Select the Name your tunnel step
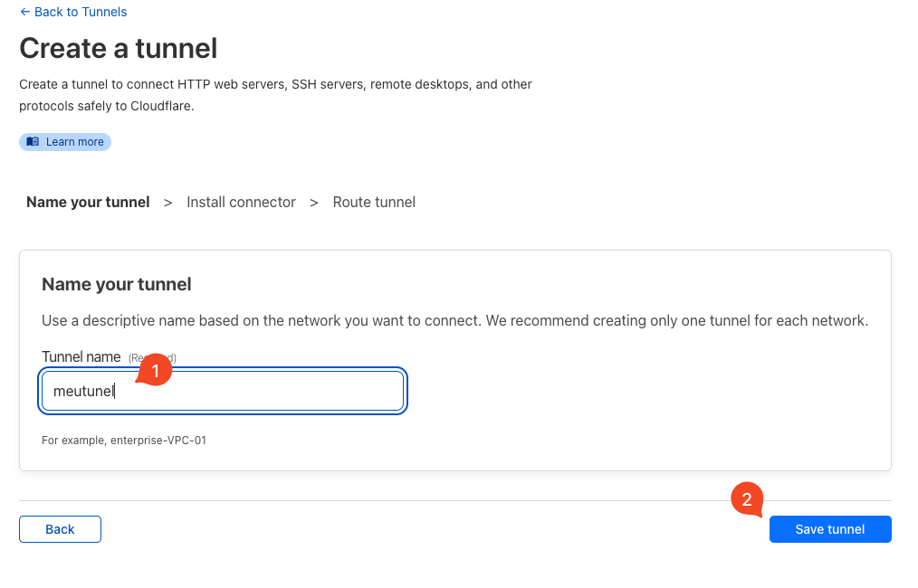Viewport: 918px width, 588px height. (88, 203)
